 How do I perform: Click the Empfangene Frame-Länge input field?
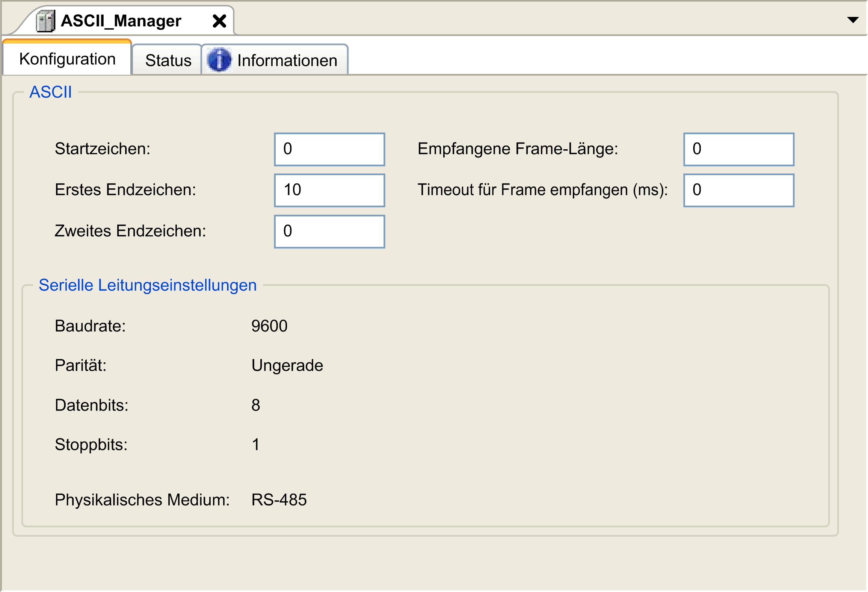coord(738,149)
